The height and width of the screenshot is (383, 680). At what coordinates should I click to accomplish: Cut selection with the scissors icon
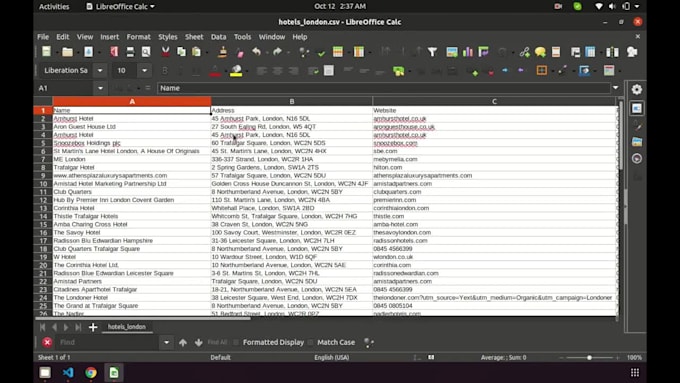(165, 52)
